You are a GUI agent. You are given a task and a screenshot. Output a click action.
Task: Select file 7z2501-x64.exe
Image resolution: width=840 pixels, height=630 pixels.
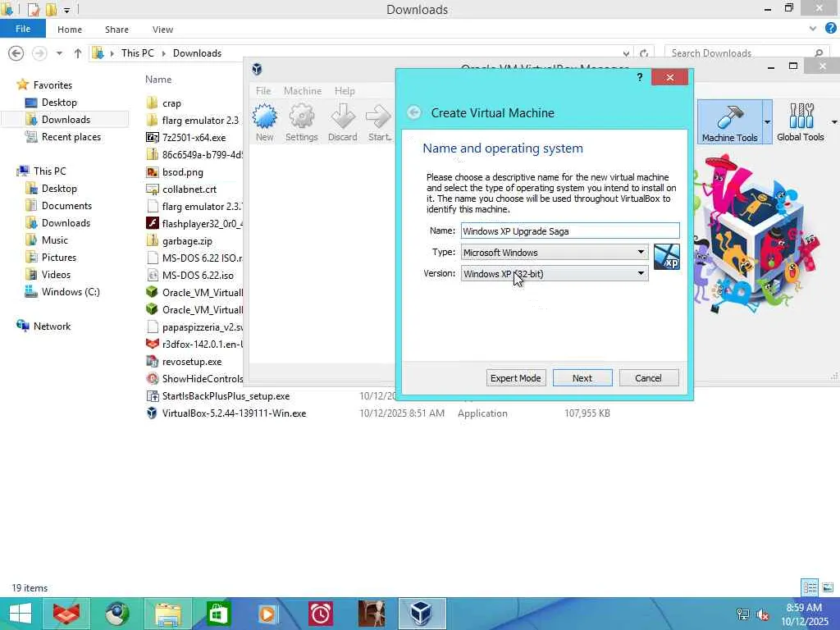(194, 137)
